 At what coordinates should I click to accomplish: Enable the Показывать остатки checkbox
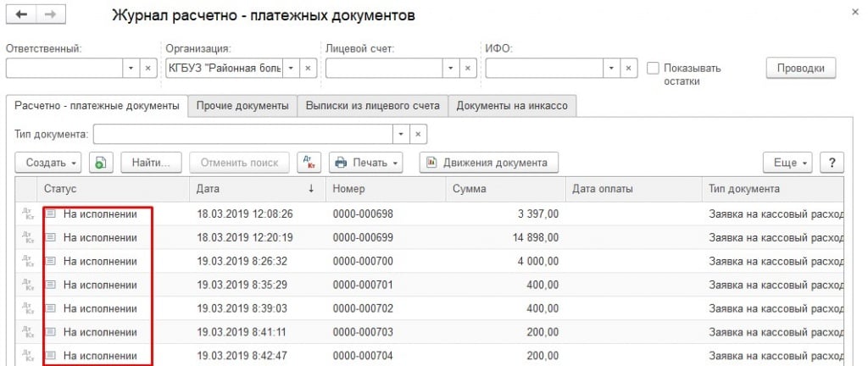point(654,68)
